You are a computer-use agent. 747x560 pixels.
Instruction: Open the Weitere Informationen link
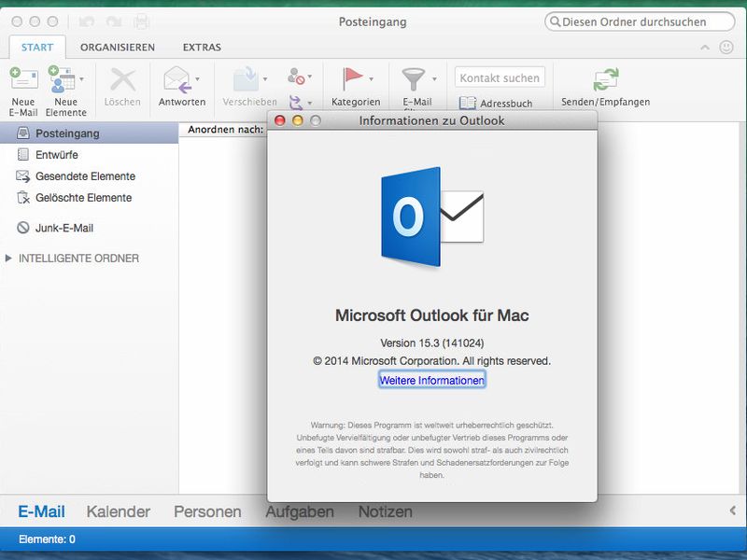coord(432,380)
